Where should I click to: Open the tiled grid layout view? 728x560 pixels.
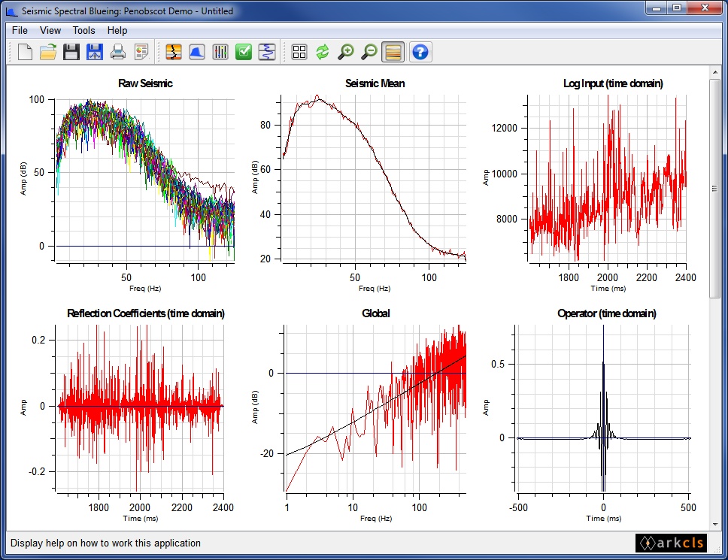(299, 52)
